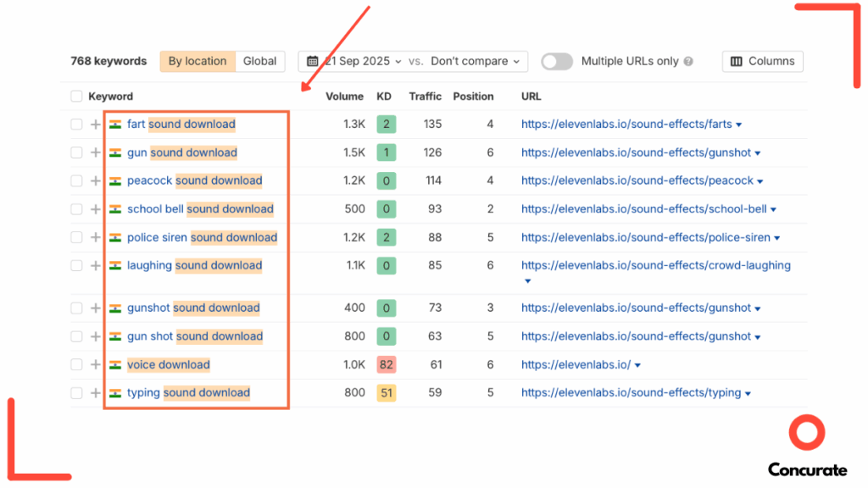Sort by the KD column header
Image resolution: width=868 pixels, height=488 pixels.
[384, 97]
